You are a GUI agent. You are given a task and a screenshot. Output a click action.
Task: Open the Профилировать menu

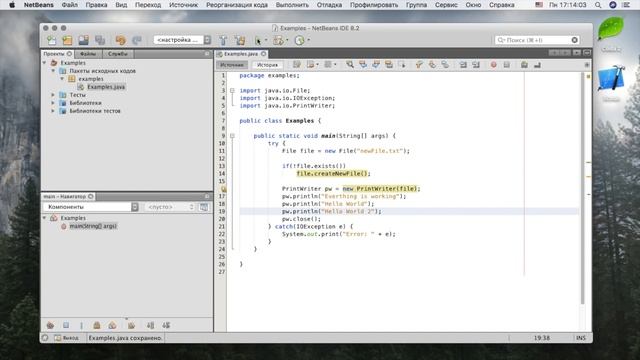373,5
